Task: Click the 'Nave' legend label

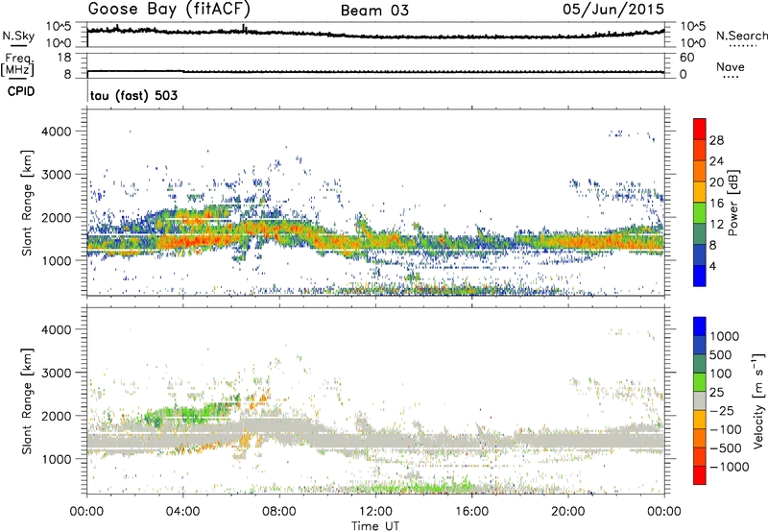Action: click(x=731, y=67)
